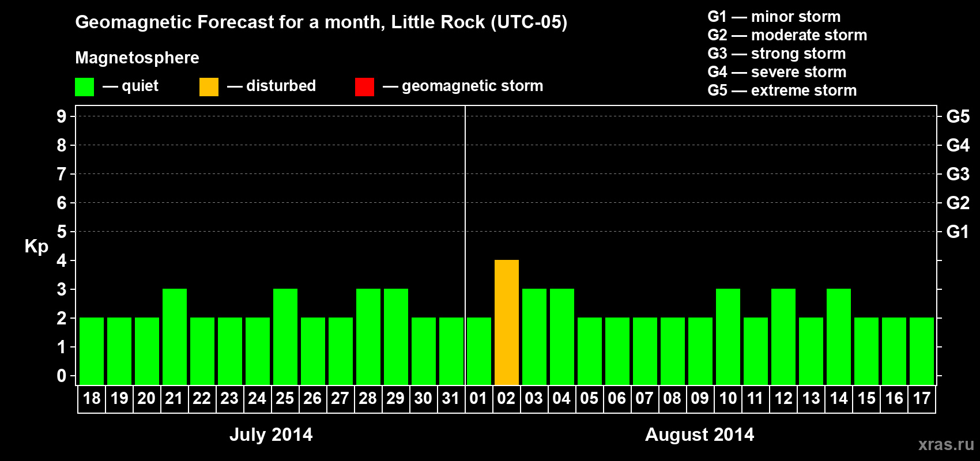Click the 'G3 — strong storm' legend line

click(777, 54)
